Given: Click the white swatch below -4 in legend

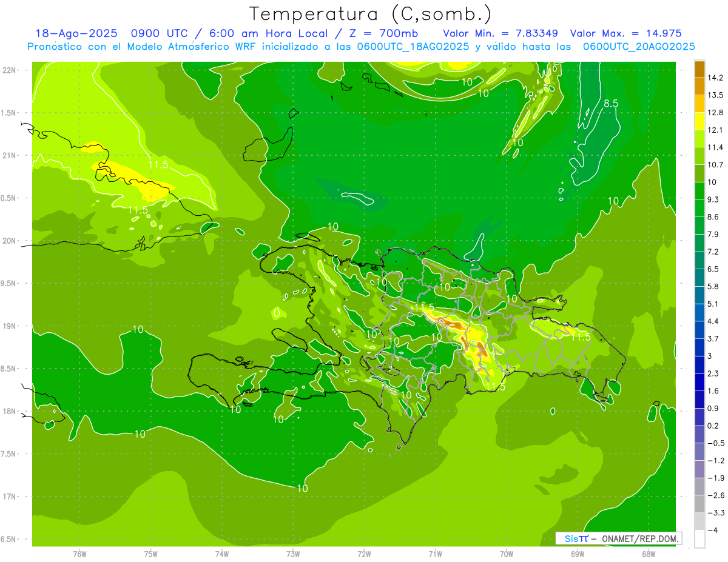Looking at the screenshot, I should pos(699,538).
